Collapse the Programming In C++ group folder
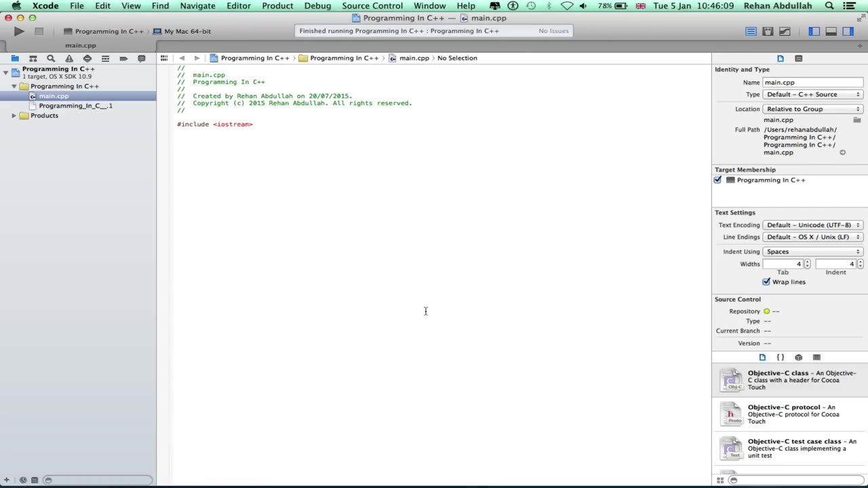This screenshot has width=868, height=488. point(14,86)
